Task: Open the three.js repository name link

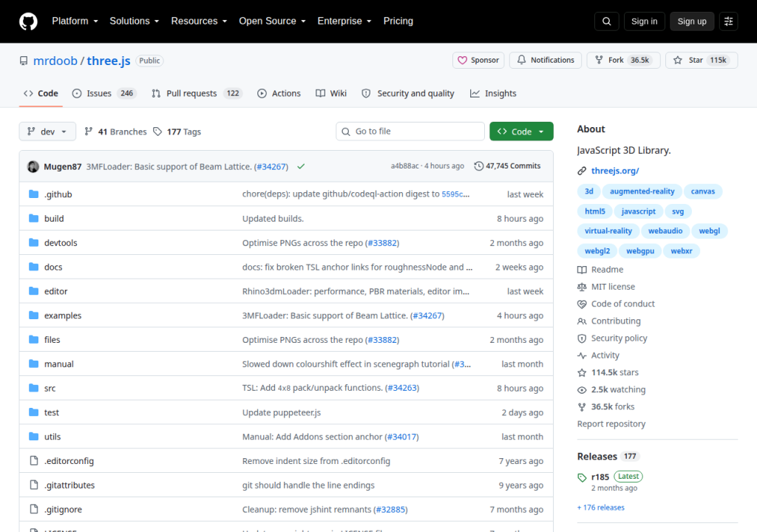Action: [109, 61]
